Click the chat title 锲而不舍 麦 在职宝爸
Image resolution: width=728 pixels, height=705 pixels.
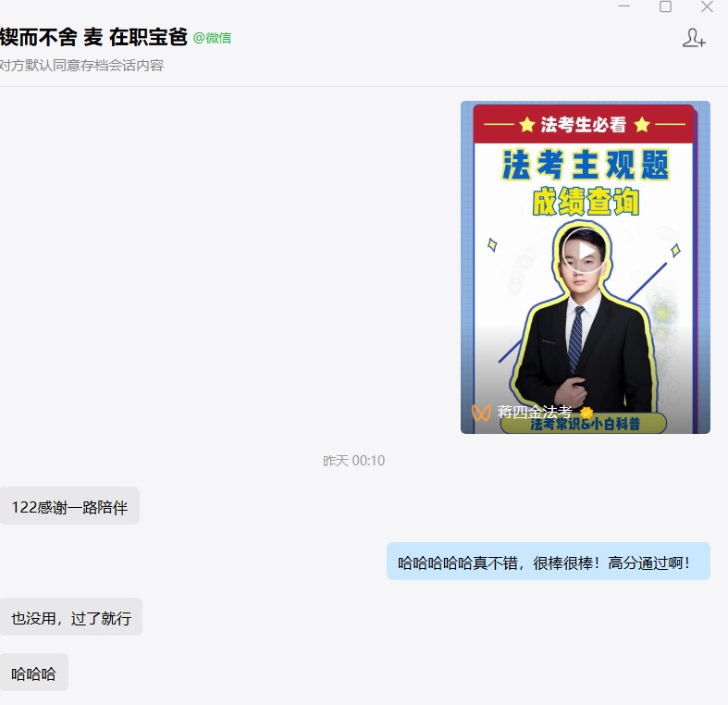[93, 37]
